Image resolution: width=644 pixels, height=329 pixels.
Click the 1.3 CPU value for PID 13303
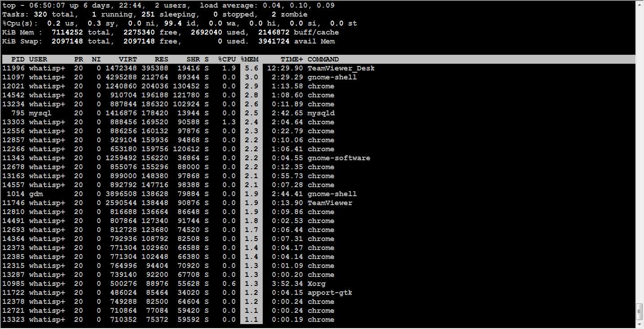click(x=229, y=122)
